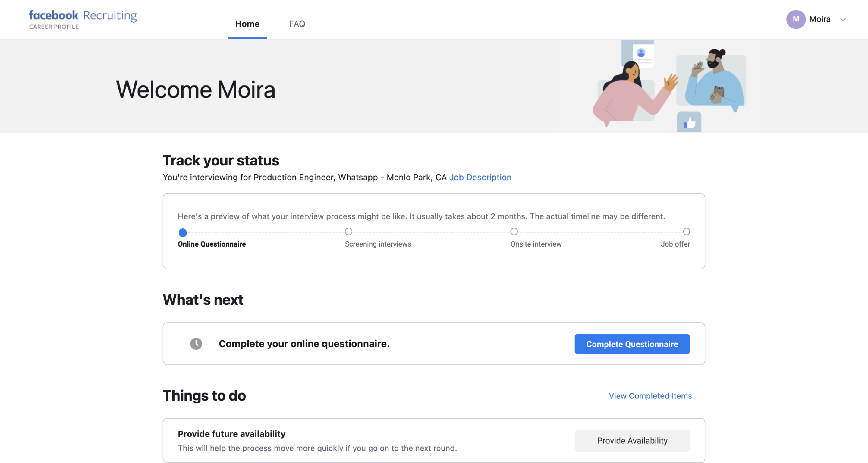The height and width of the screenshot is (463, 868).
Task: Select the Online Questionnaire step marker
Action: (x=183, y=232)
